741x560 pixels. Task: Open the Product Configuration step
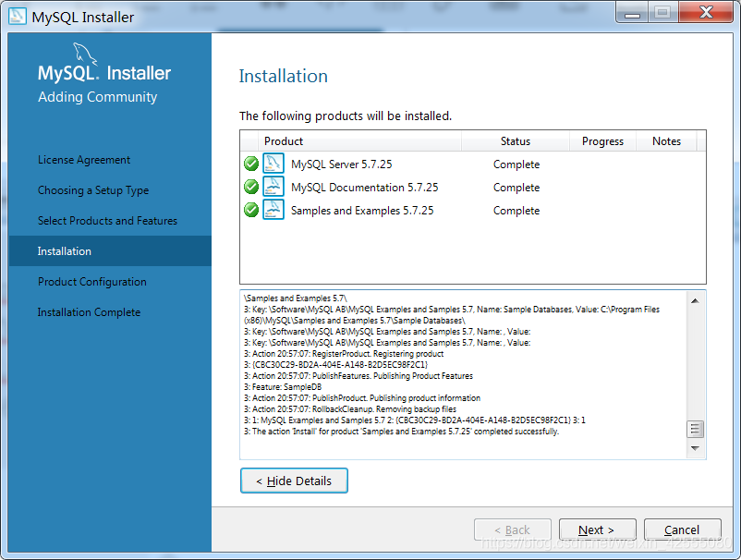click(92, 282)
